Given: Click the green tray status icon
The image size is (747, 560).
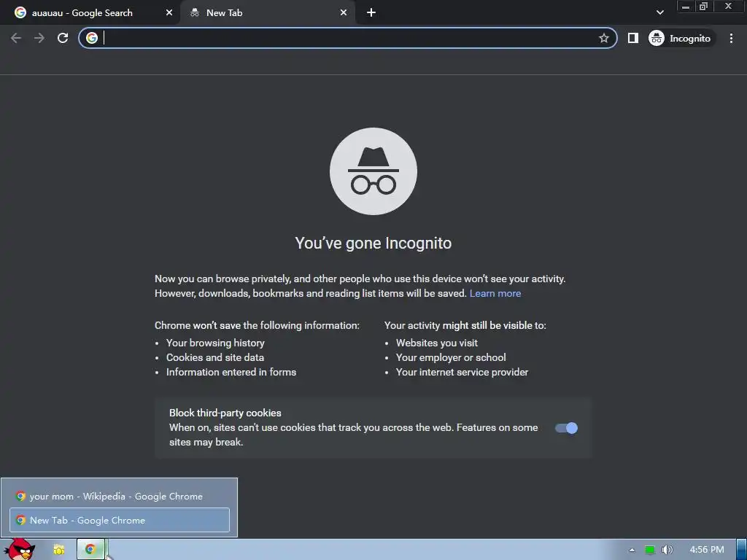Looking at the screenshot, I should [x=650, y=550].
